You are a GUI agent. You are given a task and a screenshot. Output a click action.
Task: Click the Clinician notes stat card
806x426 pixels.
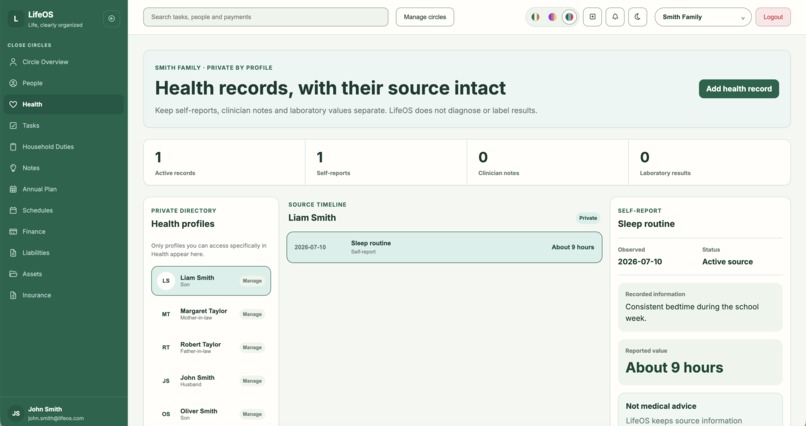point(547,162)
